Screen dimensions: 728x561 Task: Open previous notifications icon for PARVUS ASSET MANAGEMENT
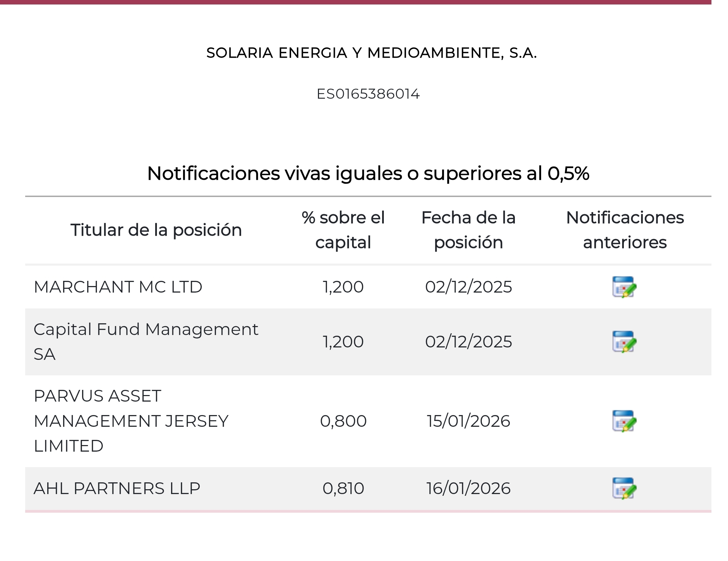pyautogui.click(x=624, y=421)
